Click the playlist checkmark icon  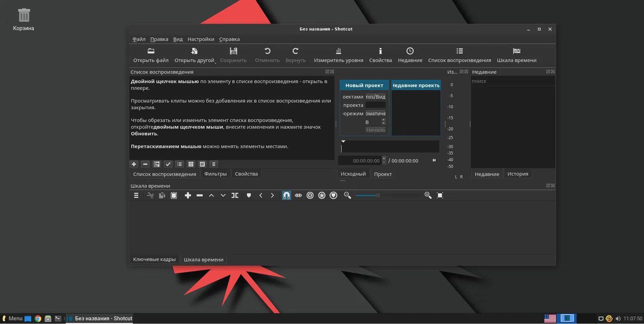168,164
